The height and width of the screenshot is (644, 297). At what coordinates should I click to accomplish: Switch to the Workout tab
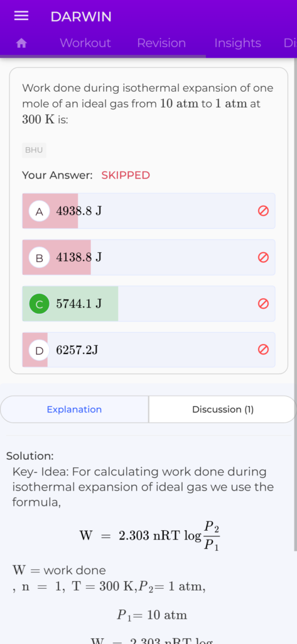[85, 43]
